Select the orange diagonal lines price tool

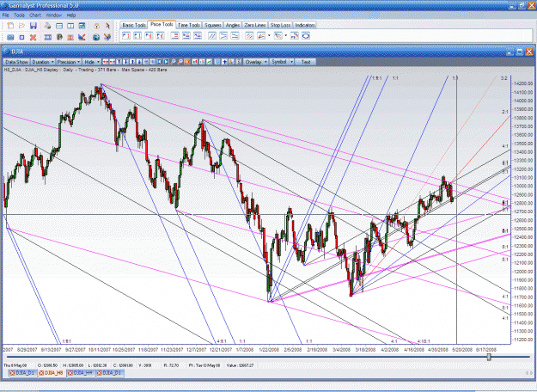pyautogui.click(x=249, y=35)
